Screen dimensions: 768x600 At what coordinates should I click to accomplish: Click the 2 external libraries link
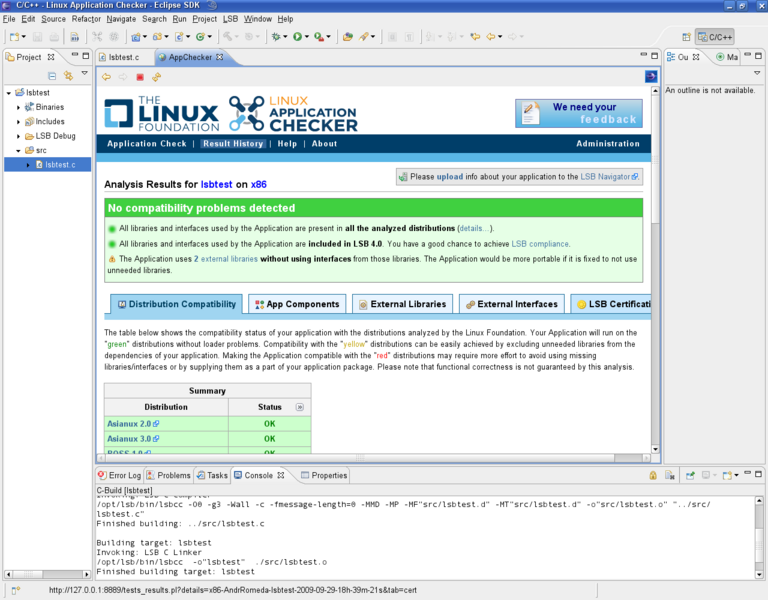coord(225,259)
